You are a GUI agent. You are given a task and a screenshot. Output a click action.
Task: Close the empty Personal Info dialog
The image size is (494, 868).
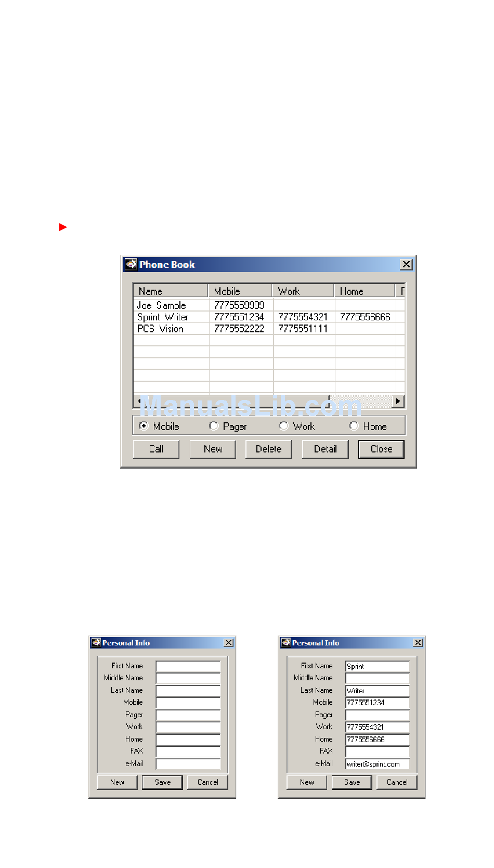click(x=228, y=643)
